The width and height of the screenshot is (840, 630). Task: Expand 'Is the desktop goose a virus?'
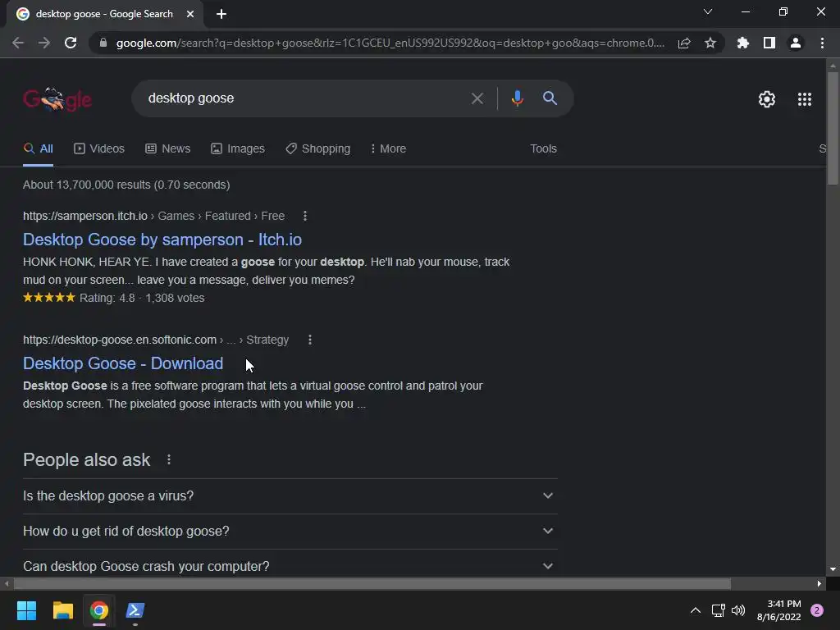coord(290,496)
